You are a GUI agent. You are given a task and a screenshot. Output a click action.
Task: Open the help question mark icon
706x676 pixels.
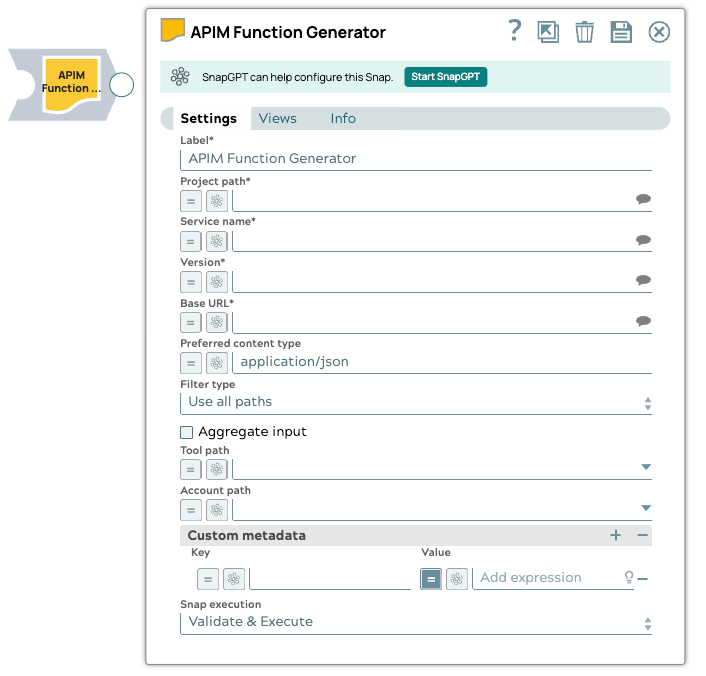(515, 31)
